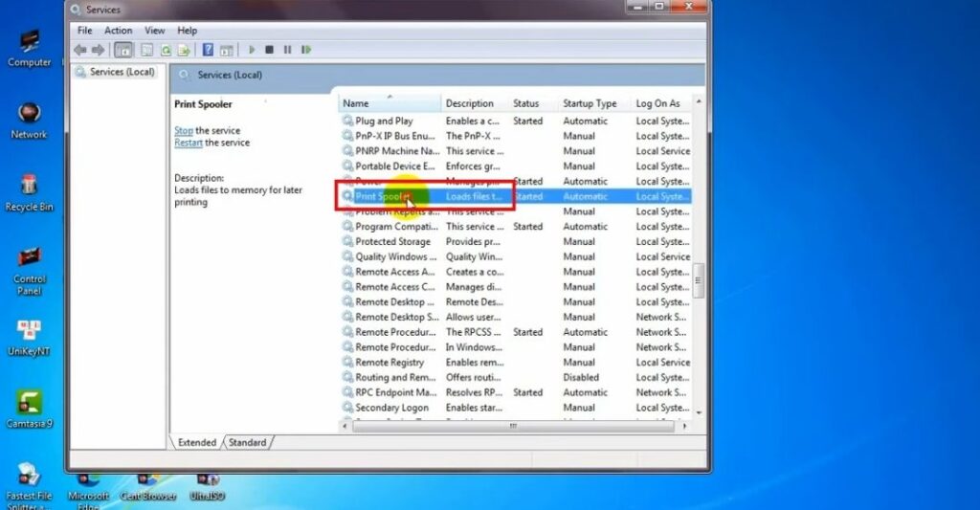
Task: Click the Restart Service toolbar icon
Action: point(305,50)
